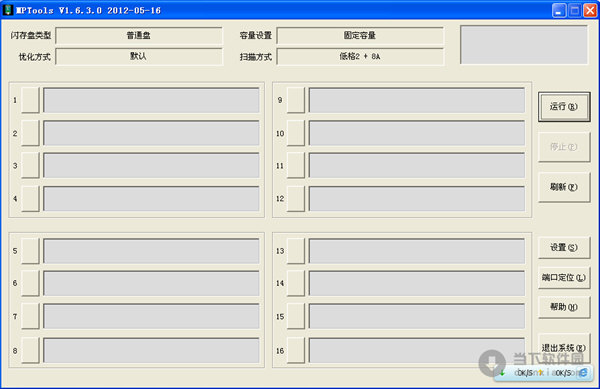Screen dimensions: 600x389
Task: Click the port 9 progress field
Action: point(417,100)
